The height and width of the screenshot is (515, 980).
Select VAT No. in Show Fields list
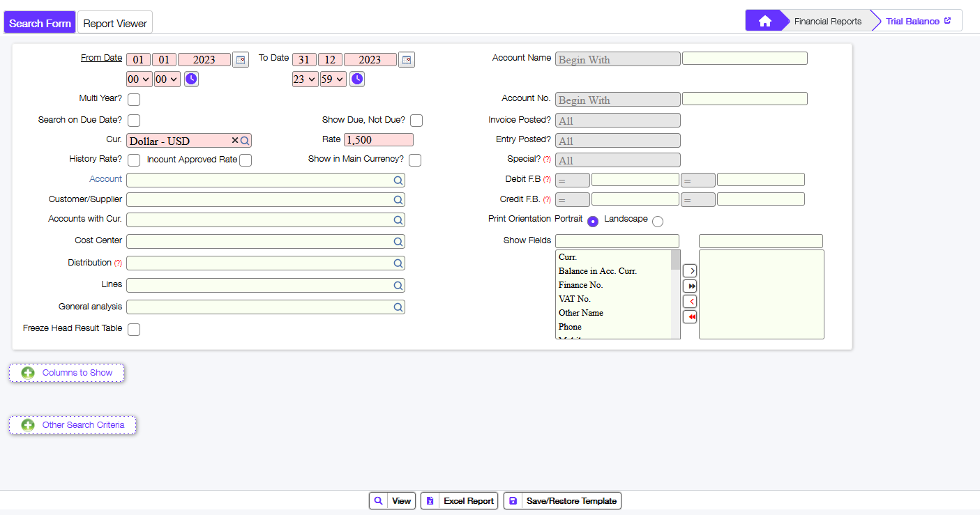tap(613, 299)
